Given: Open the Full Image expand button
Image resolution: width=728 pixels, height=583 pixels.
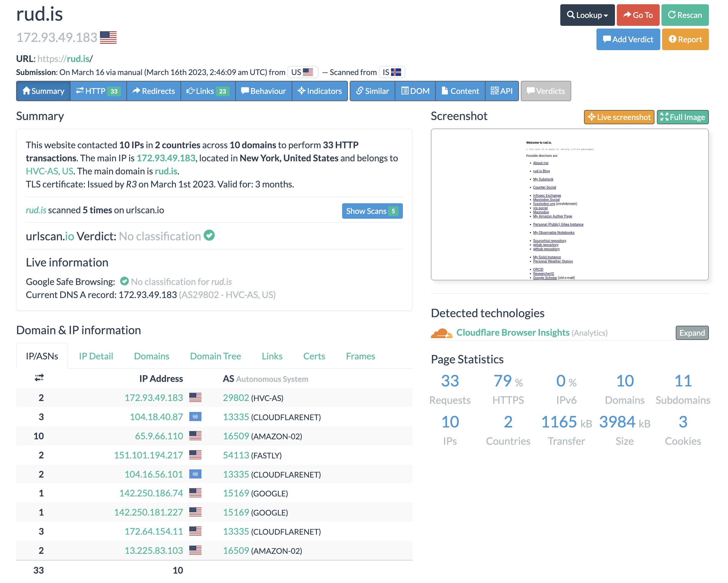Looking at the screenshot, I should [682, 117].
